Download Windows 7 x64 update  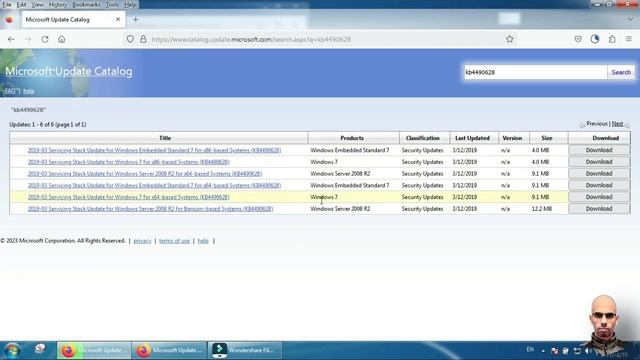pyautogui.click(x=599, y=197)
